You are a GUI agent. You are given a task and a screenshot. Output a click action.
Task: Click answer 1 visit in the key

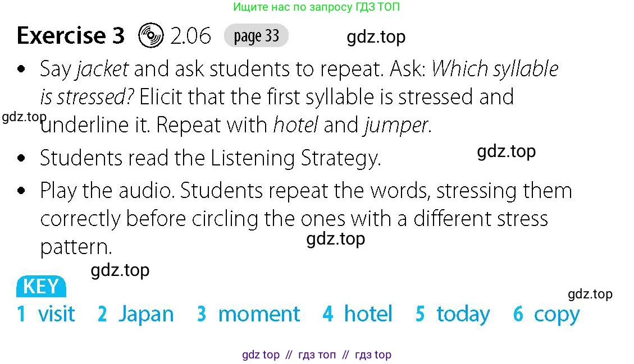pos(45,314)
